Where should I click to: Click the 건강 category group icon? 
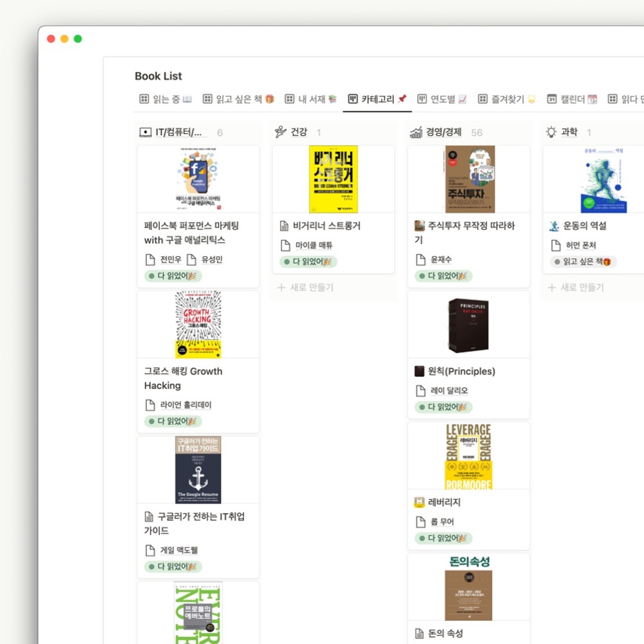[281, 132]
